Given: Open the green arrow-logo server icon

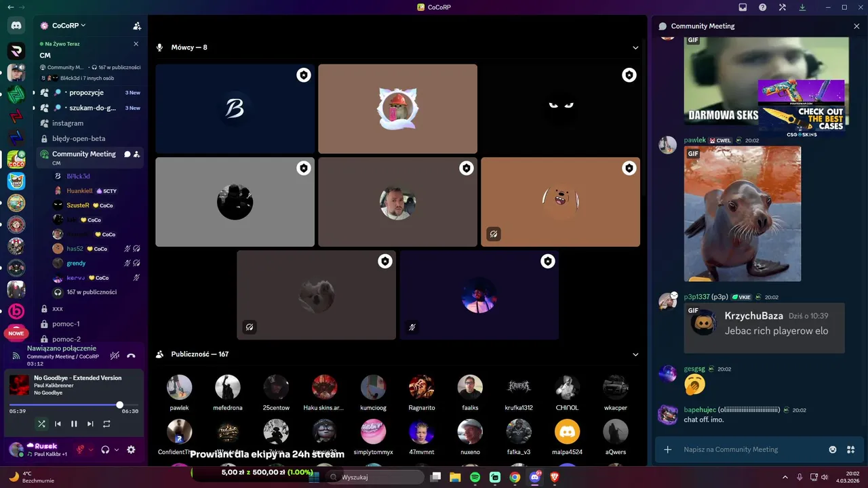Looking at the screenshot, I should [16, 94].
